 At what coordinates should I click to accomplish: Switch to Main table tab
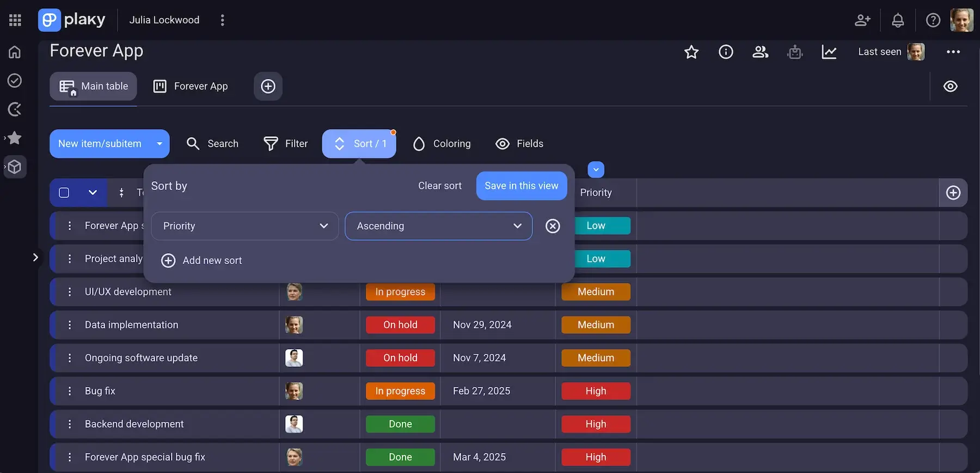pos(93,86)
